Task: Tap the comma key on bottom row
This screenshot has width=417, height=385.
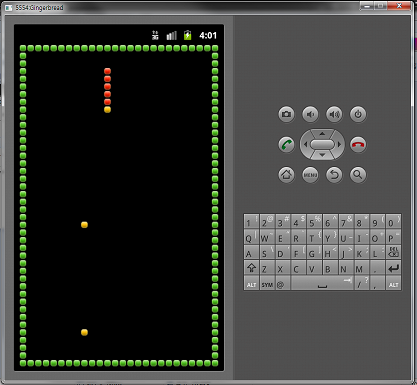Action: (377, 283)
